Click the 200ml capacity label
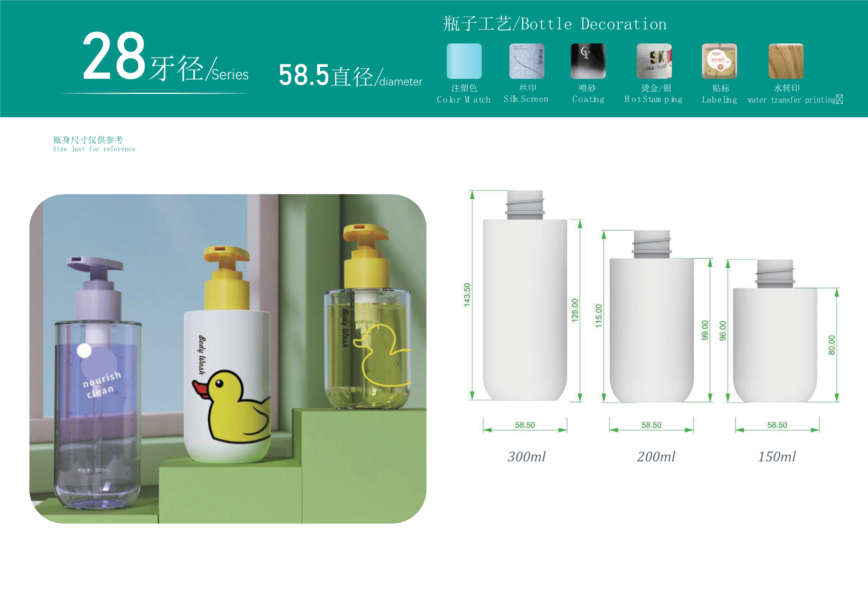This screenshot has width=868, height=614. tap(656, 457)
